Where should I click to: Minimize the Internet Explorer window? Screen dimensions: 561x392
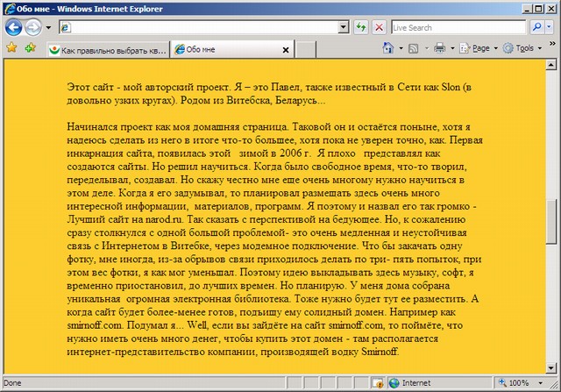(527, 9)
